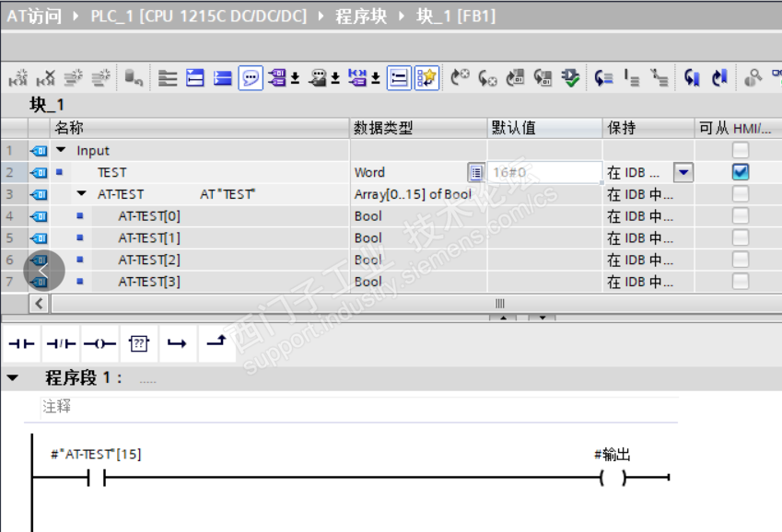Click the default value field 16#0
The image size is (782, 532).
point(544,172)
